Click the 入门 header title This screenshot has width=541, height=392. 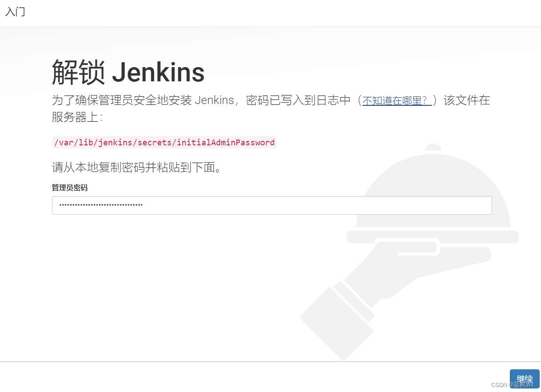tap(15, 12)
